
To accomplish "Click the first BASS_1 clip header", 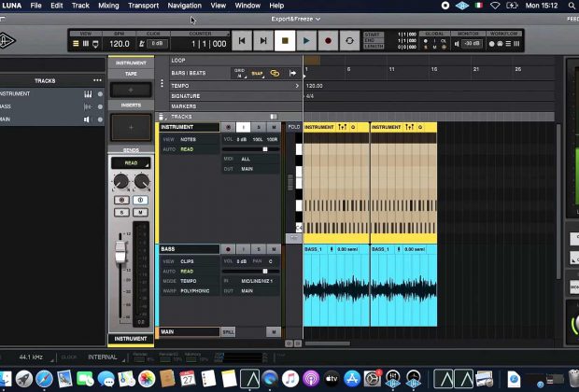I will [336, 249].
